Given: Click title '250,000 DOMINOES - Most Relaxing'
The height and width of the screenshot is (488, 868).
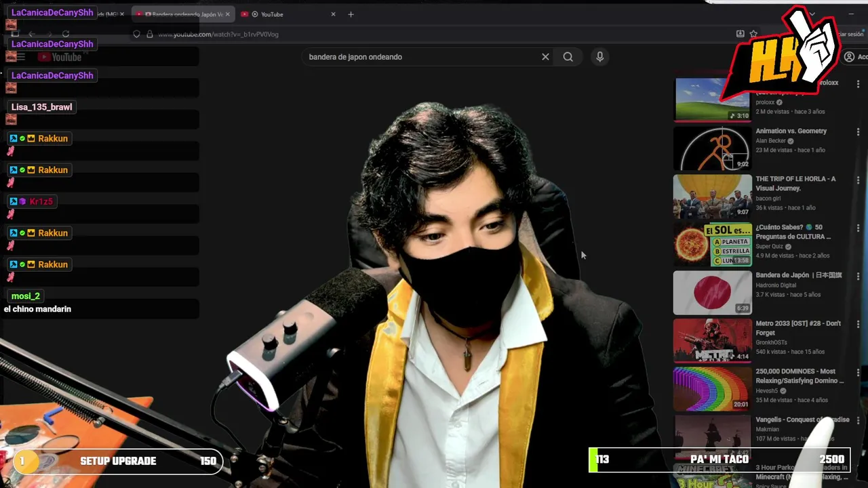Looking at the screenshot, I should 800,376.
